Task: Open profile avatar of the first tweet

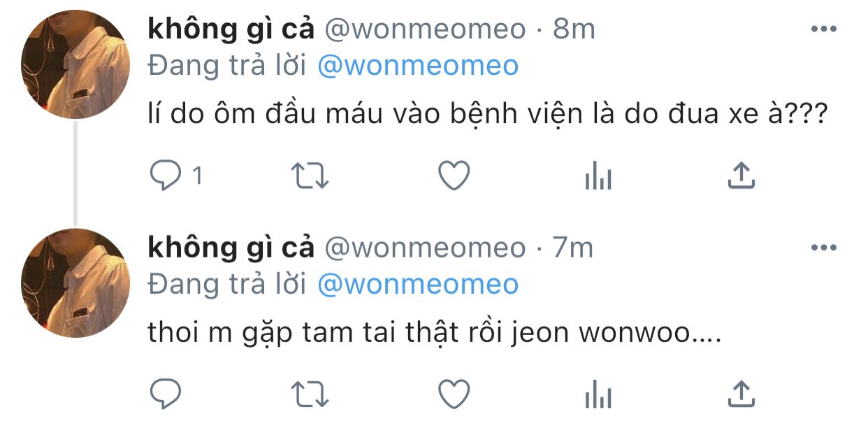Action: (x=73, y=66)
